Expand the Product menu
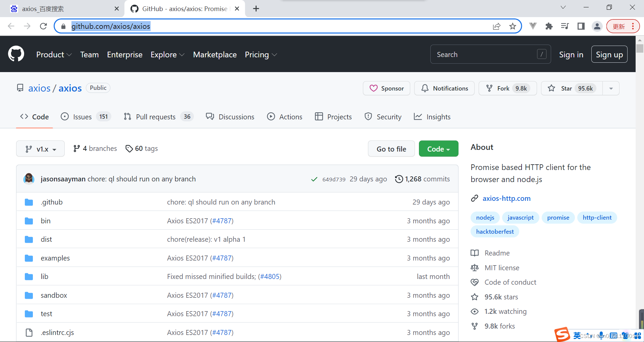 click(54, 55)
